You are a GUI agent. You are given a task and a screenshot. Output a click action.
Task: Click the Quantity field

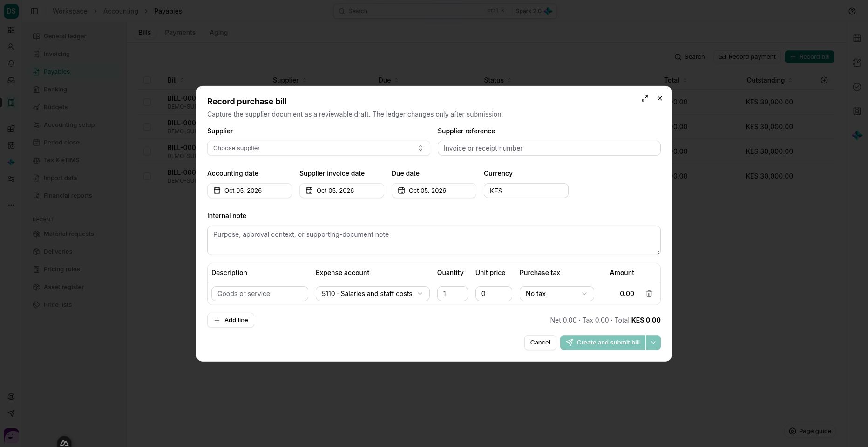tap(453, 294)
